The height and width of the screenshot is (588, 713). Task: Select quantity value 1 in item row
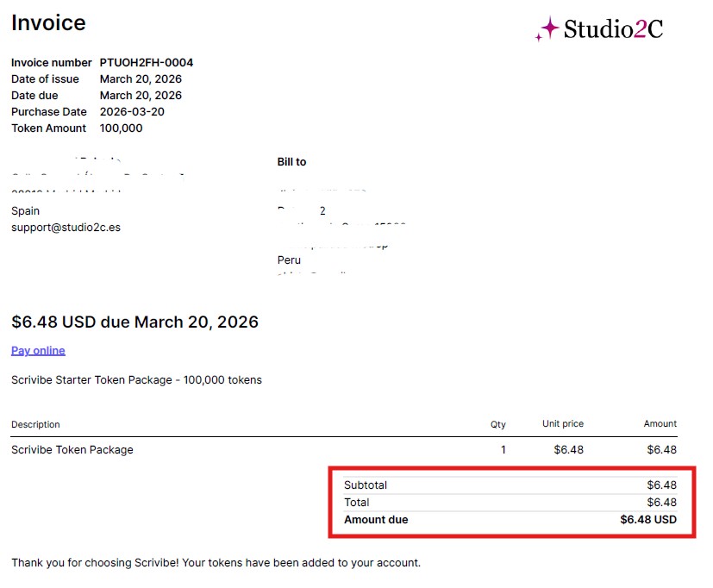[x=503, y=450]
